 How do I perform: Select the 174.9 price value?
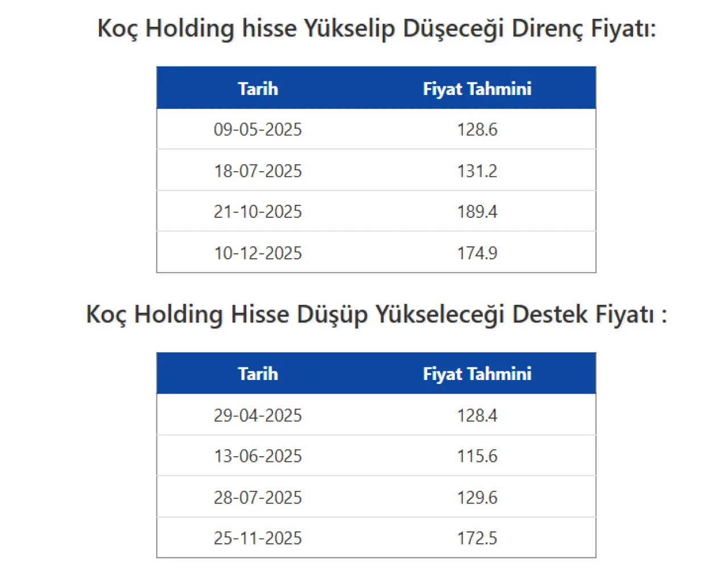pos(477,253)
